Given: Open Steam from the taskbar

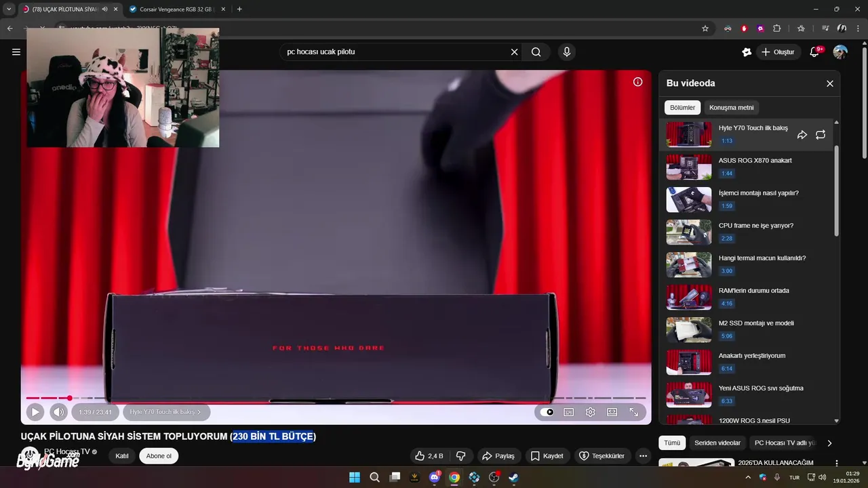Looking at the screenshot, I should (x=514, y=477).
